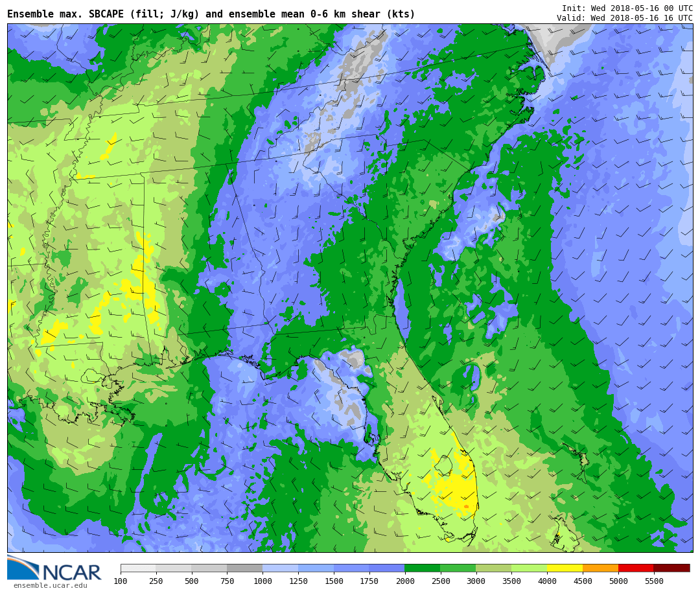
Task: Click the 100 tick label on colorbar
Action: (121, 581)
